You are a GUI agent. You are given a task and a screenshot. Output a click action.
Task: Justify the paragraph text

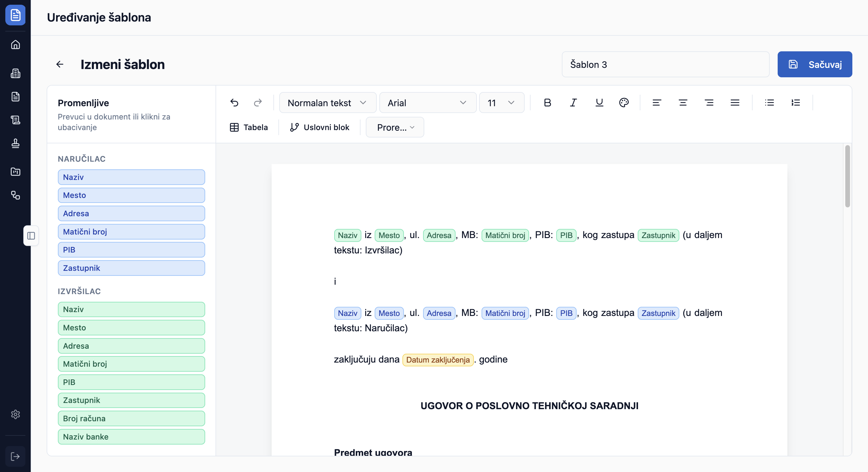pos(735,103)
